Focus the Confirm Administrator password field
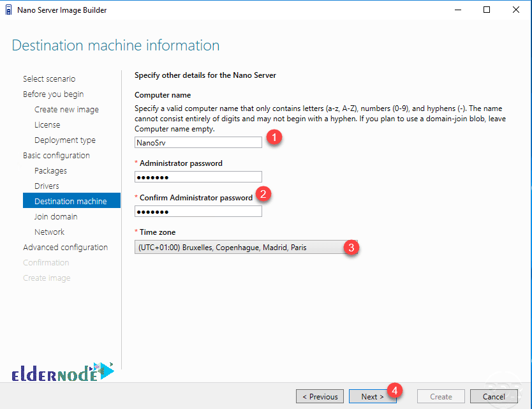This screenshot has height=409, width=532. click(x=198, y=211)
